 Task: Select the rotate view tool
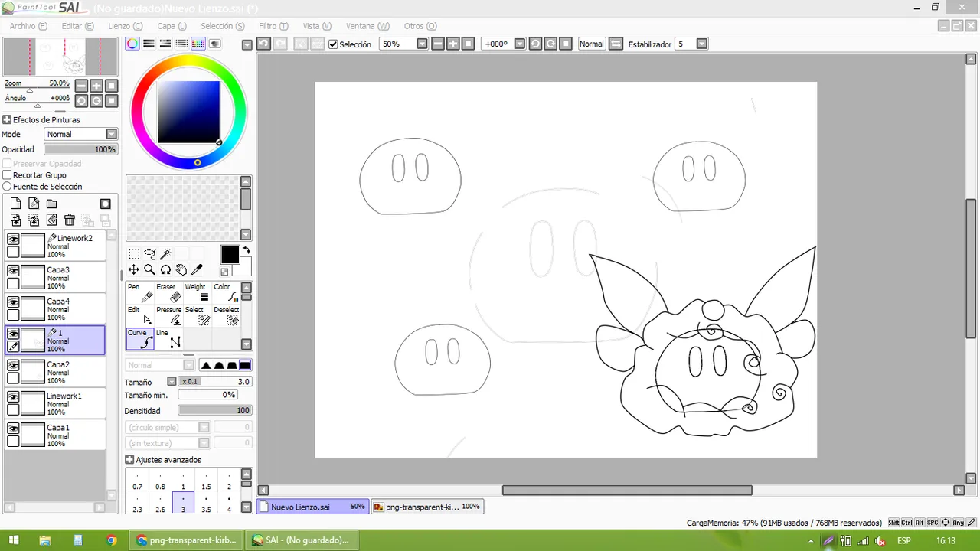pyautogui.click(x=165, y=269)
